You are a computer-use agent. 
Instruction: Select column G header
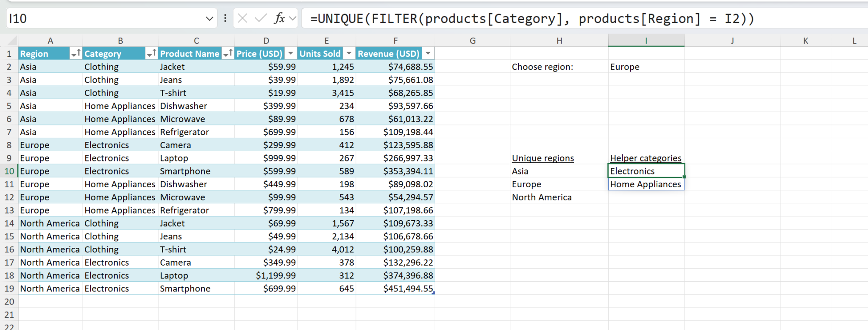point(472,41)
